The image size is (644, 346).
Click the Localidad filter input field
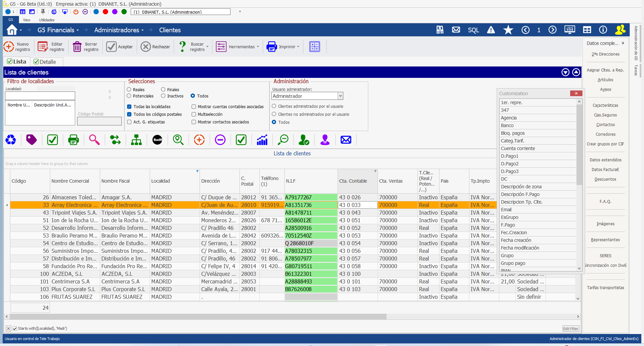pos(40,96)
